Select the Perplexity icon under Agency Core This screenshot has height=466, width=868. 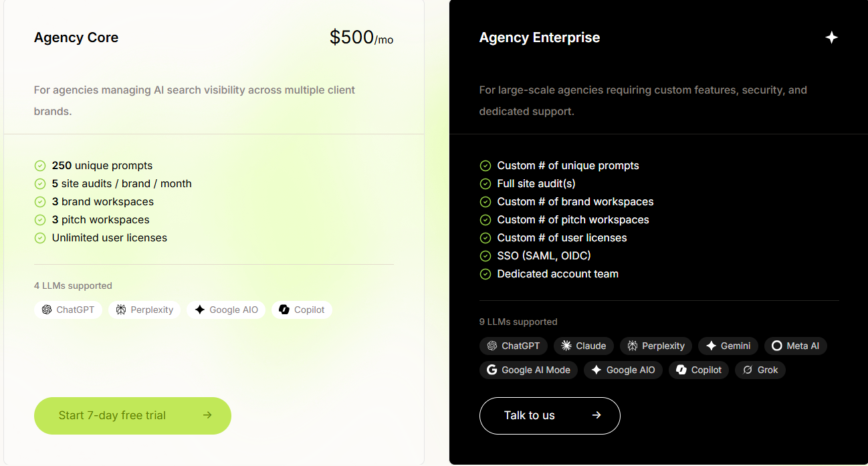point(122,310)
